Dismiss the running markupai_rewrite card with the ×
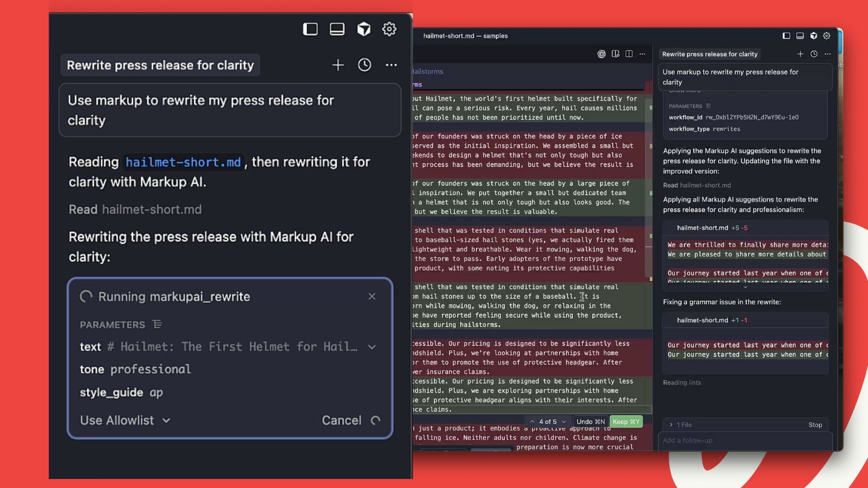 coord(372,296)
